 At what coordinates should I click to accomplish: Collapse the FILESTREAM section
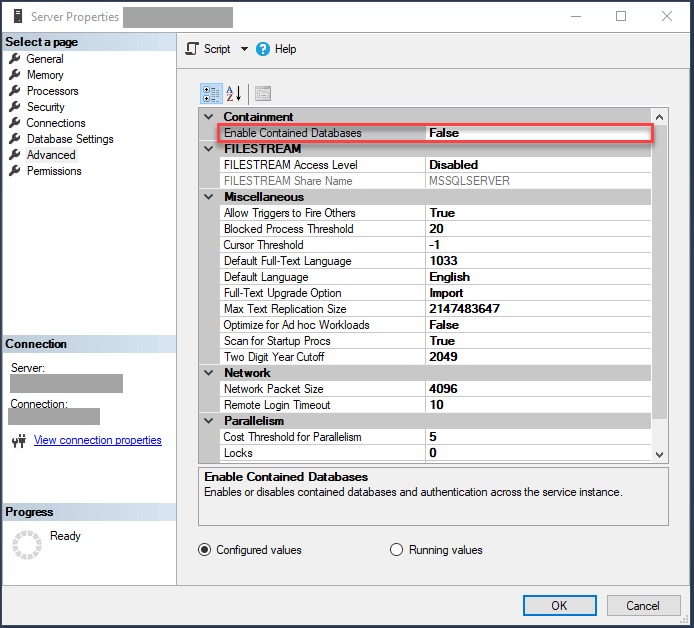(208, 149)
